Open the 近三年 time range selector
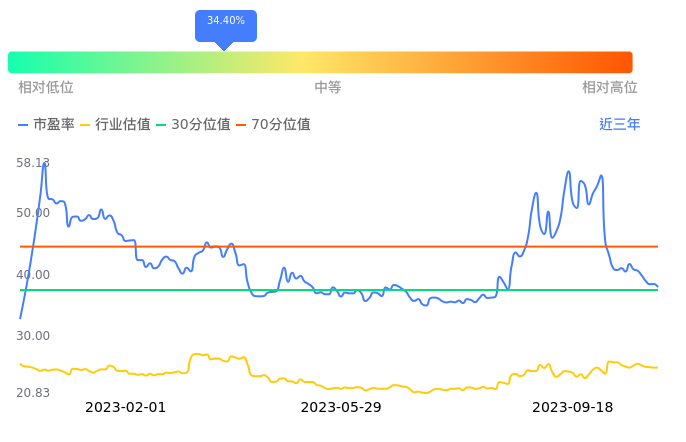Viewport: 686px width, 442px height. 619,125
